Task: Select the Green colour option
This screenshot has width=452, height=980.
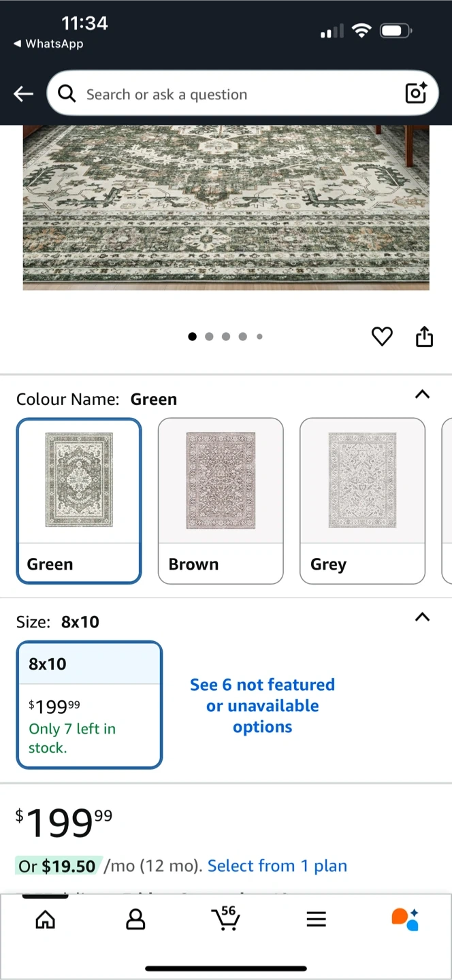Action: coord(79,500)
